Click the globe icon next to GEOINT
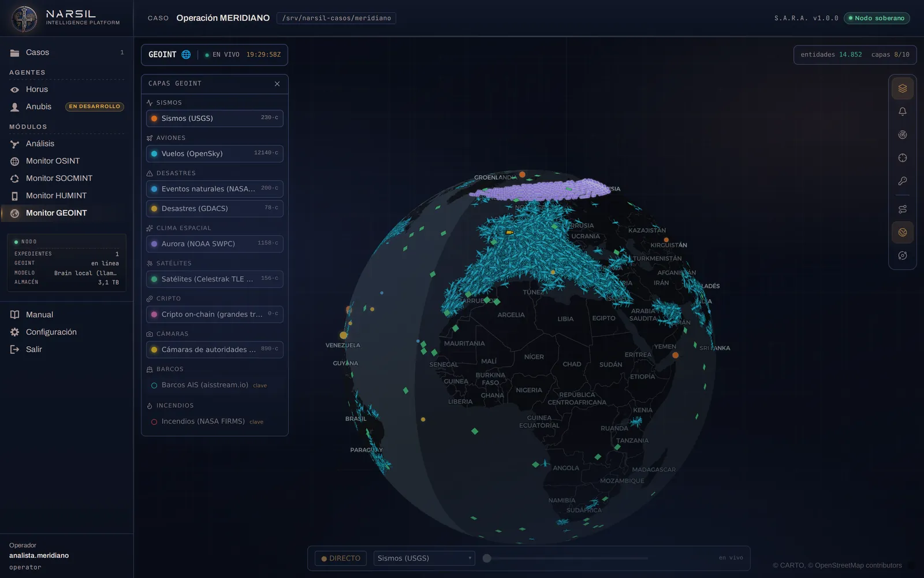The image size is (924, 578). [x=186, y=54]
